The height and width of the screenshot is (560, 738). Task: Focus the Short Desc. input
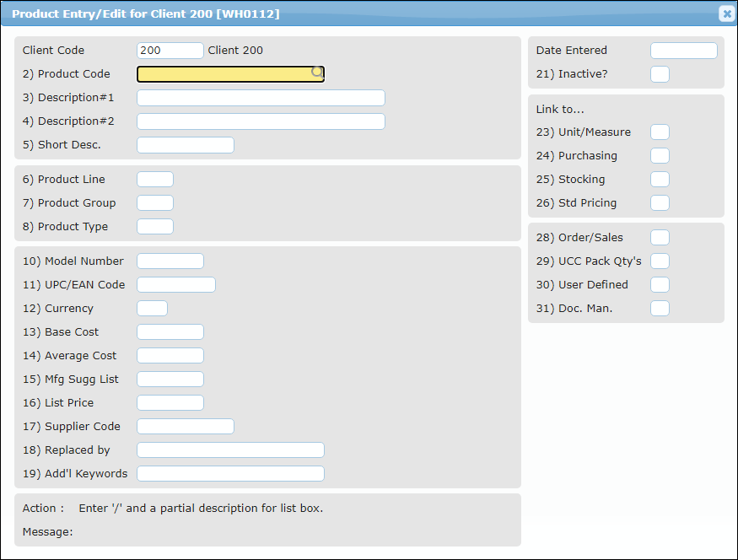(x=185, y=145)
